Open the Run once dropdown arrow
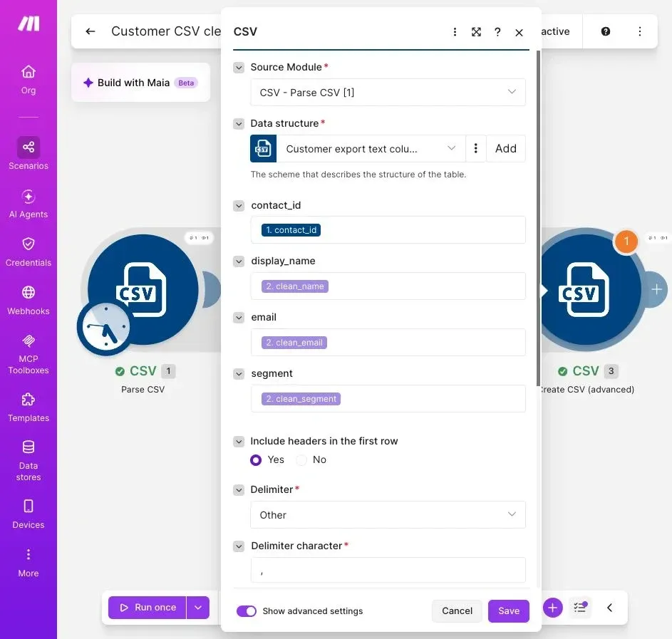Image resolution: width=672 pixels, height=639 pixels. 198,608
